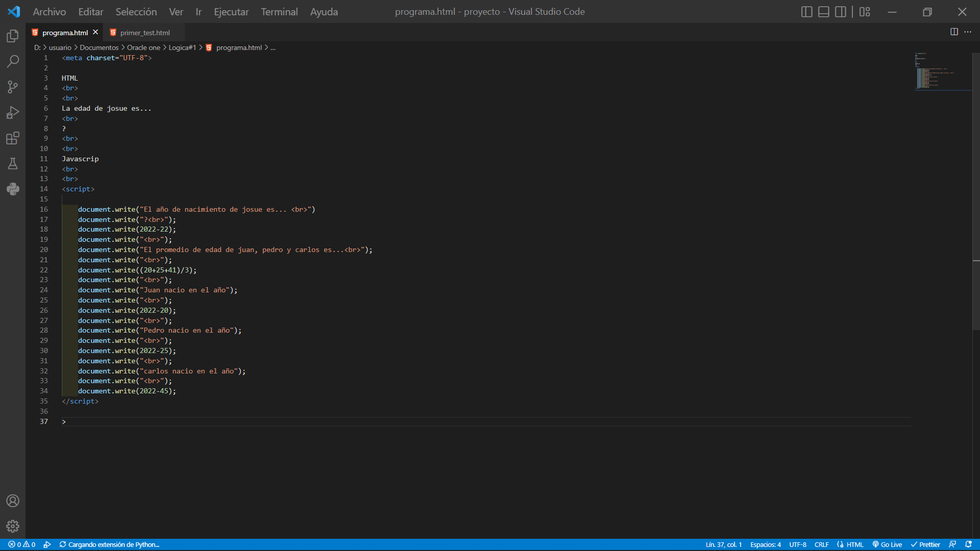Image resolution: width=980 pixels, height=551 pixels.
Task: Expand the Documentos breadcrumb folder
Action: click(99, 47)
